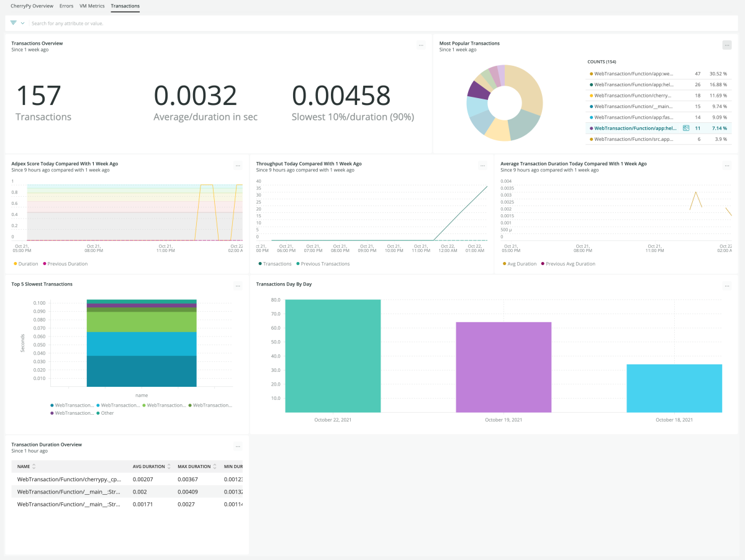Open the Apdex Score chart ellipsis menu
The width and height of the screenshot is (745, 560).
coord(238,166)
